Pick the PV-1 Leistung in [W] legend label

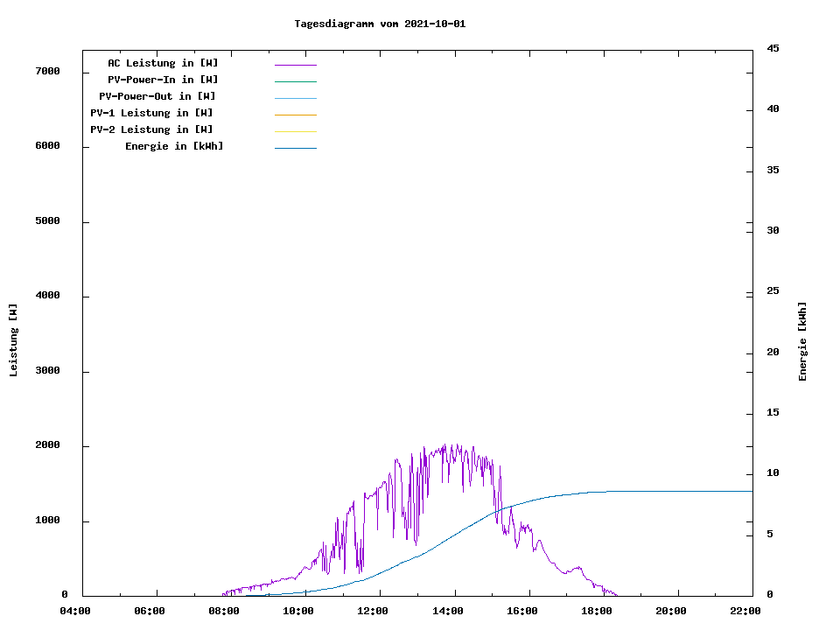[151, 113]
